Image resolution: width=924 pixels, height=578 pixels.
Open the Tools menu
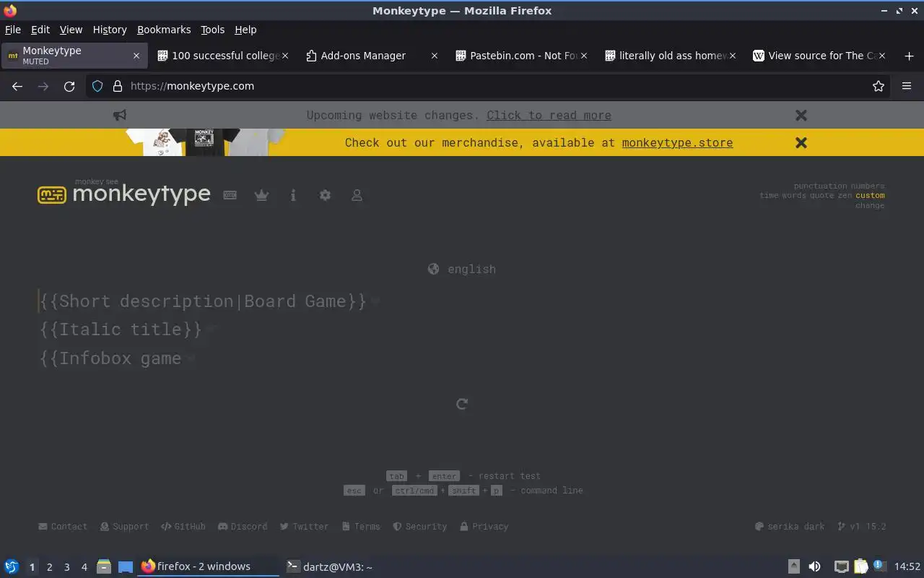212,30
